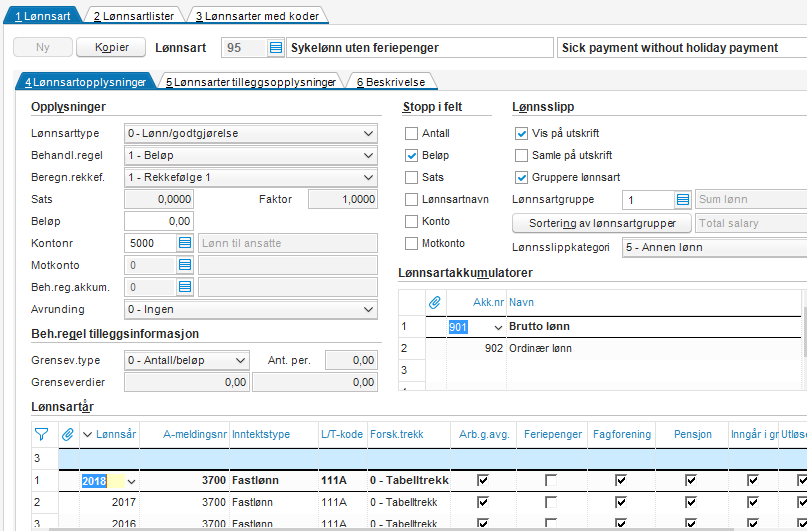Click the Lønnsartår filter funnel icon
Screen dimensions: 807x531
coord(41,435)
